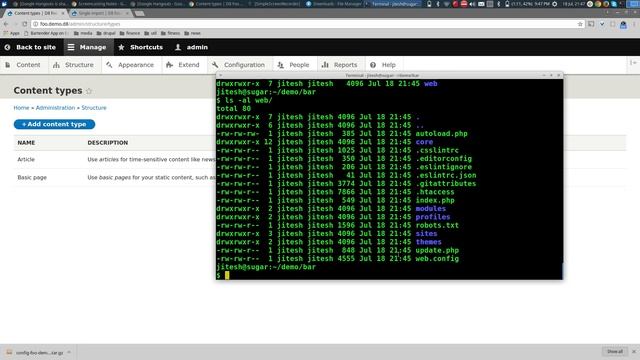
Task: Click .htaccess in terminal listing
Action: click(x=435, y=192)
